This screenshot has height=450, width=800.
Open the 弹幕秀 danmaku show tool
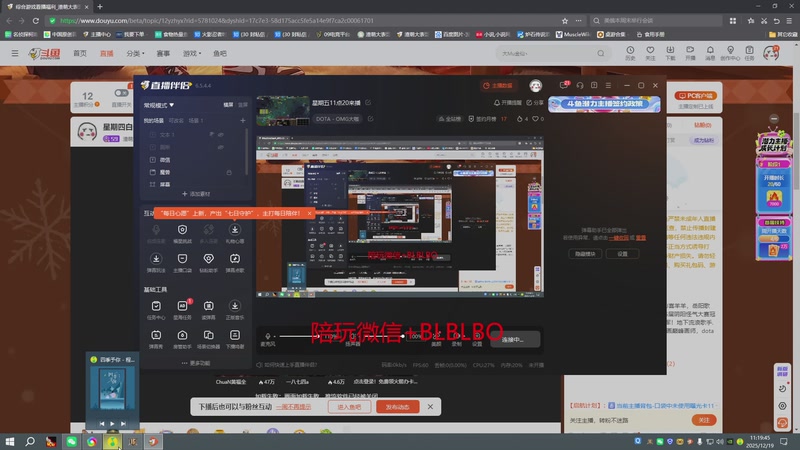pyautogui.click(x=156, y=339)
